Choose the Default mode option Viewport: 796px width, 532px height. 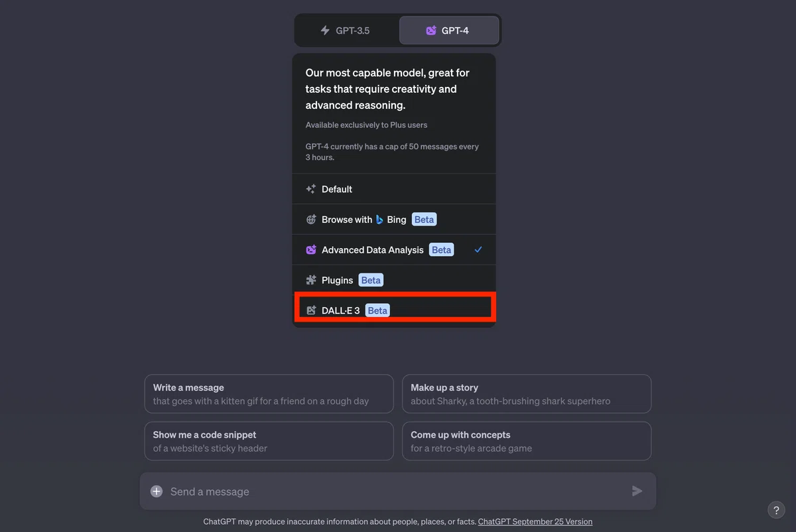[394, 189]
